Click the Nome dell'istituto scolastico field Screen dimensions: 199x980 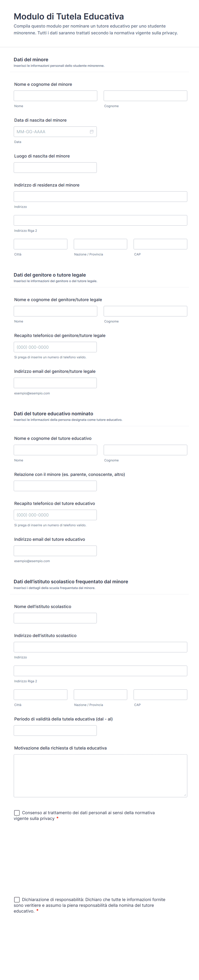click(55, 618)
